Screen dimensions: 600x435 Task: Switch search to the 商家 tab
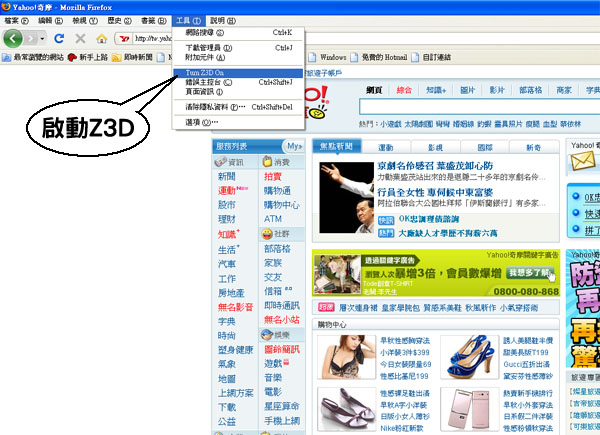coord(564,90)
